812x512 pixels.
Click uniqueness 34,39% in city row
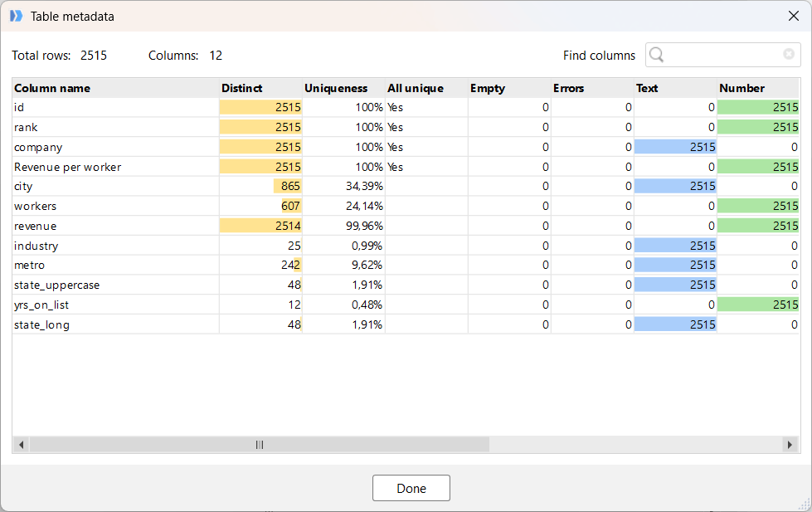365,186
